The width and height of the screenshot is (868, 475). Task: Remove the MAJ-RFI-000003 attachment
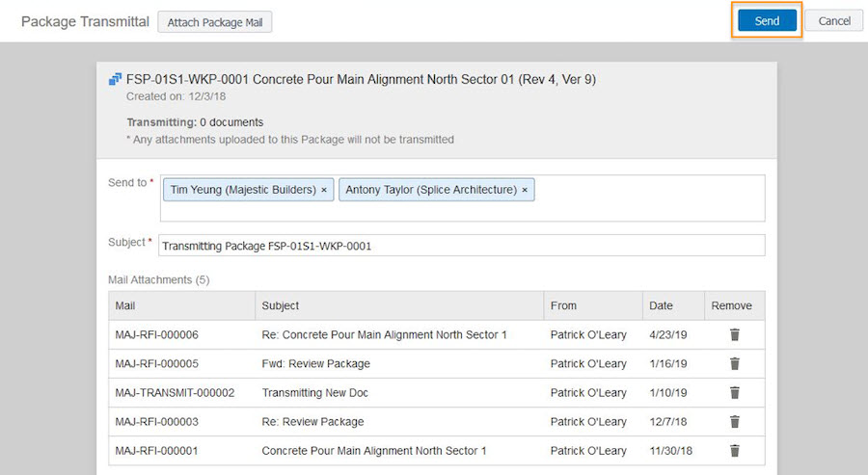pyautogui.click(x=735, y=422)
